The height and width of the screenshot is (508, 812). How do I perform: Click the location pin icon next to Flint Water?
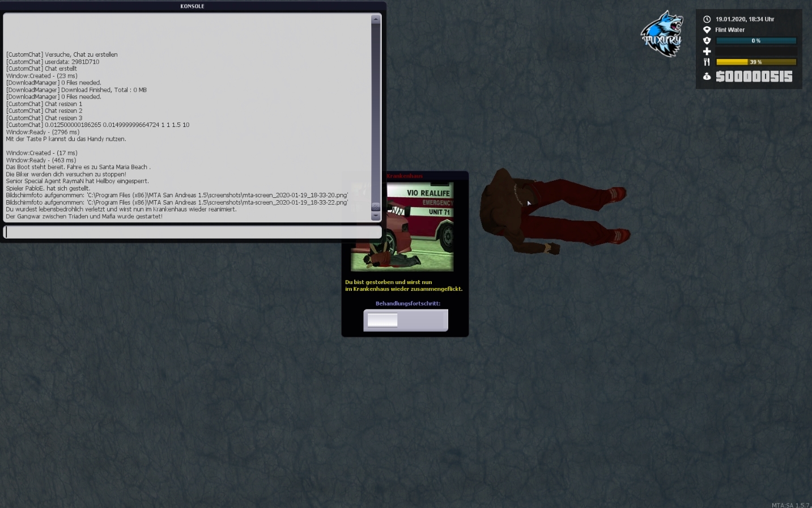pyautogui.click(x=707, y=29)
